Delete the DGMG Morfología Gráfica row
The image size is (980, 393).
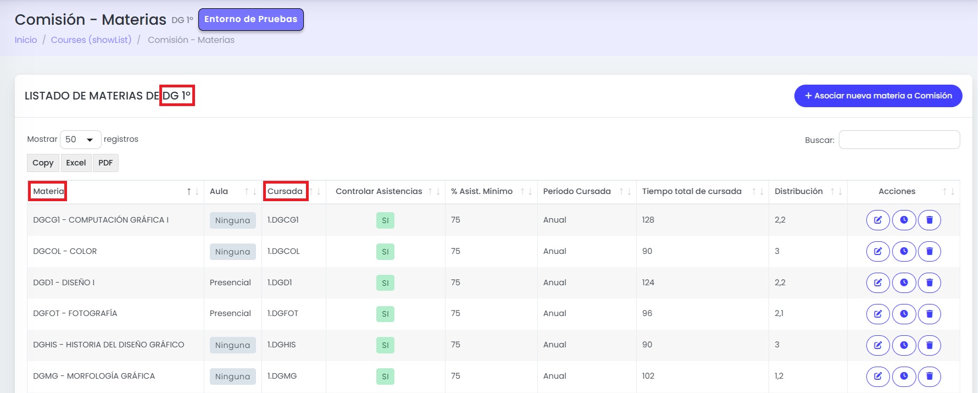pyautogui.click(x=929, y=377)
